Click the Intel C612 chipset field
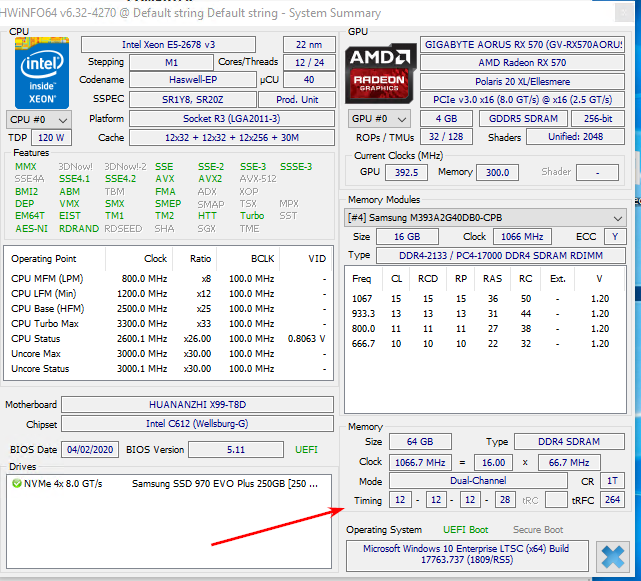Viewport: 641px width, 581px height. (x=196, y=425)
